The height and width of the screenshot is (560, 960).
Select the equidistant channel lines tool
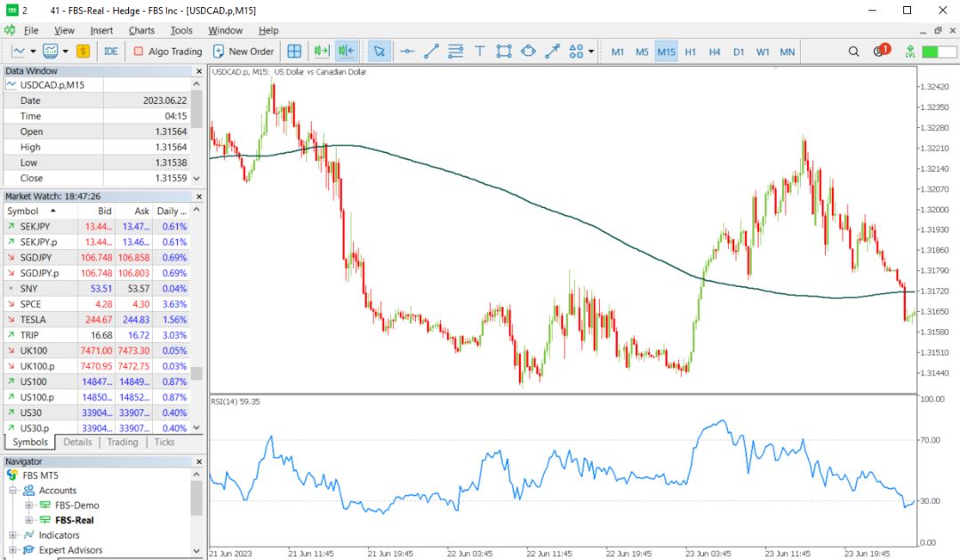tap(455, 52)
